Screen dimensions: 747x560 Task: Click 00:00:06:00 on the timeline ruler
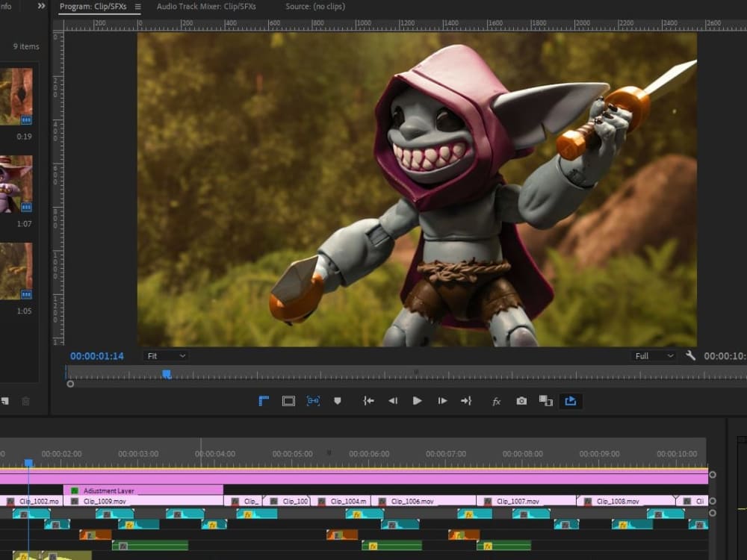(x=369, y=454)
